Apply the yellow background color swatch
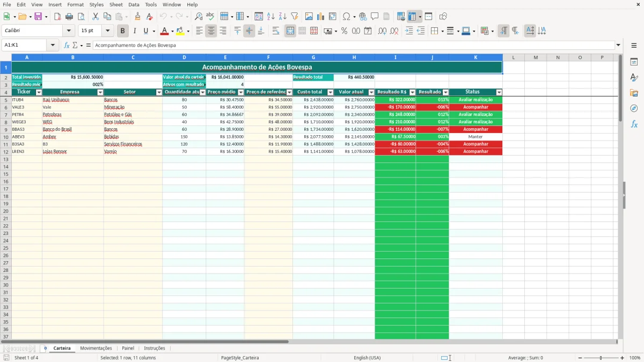The width and height of the screenshot is (644, 362). pos(180,31)
